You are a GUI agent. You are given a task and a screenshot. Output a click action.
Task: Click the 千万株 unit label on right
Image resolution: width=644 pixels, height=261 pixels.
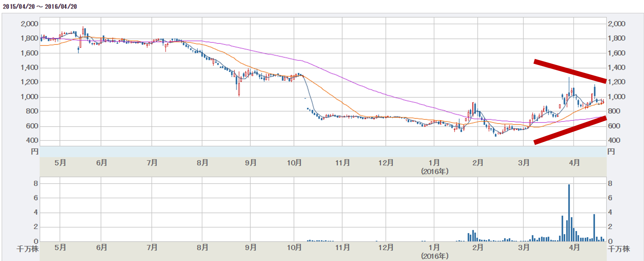click(x=619, y=249)
